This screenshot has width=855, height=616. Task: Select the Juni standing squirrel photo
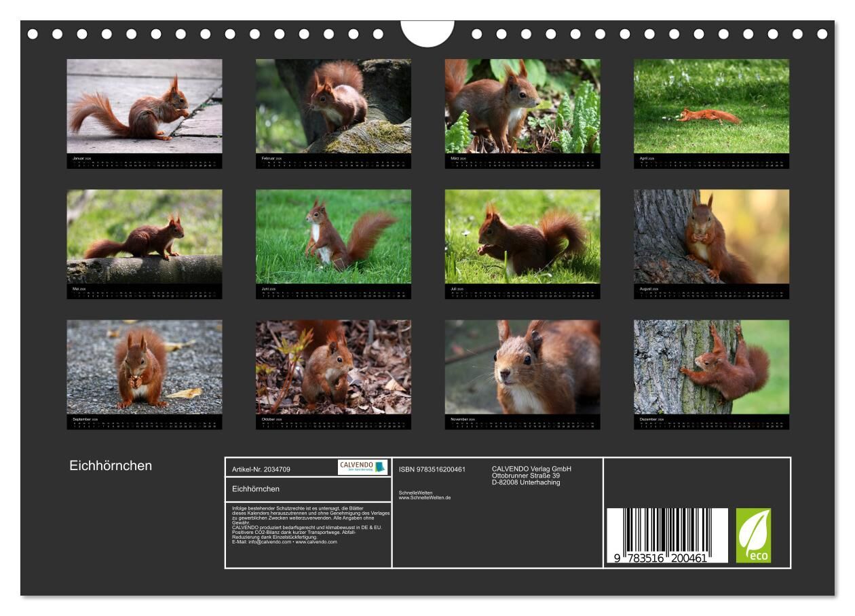tap(333, 236)
